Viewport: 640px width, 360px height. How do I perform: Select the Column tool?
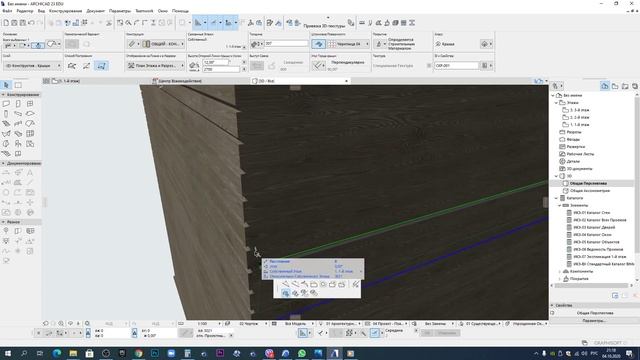[x=6, y=113]
